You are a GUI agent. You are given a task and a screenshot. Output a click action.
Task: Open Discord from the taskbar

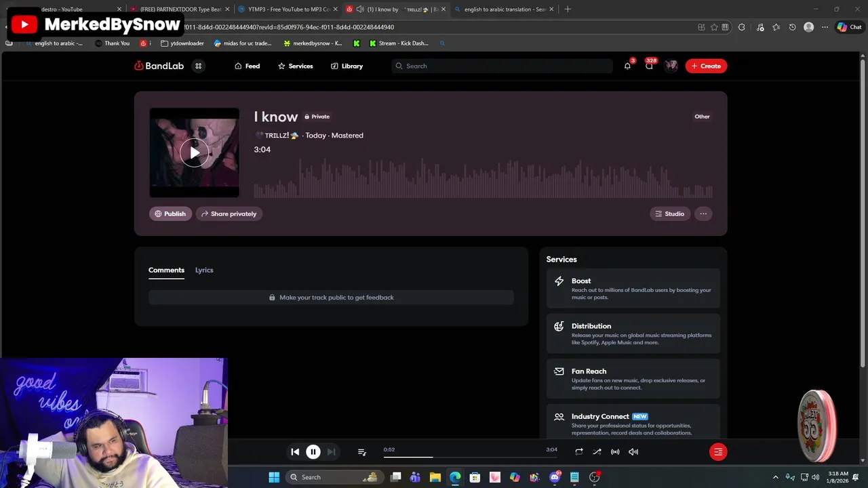(555, 477)
